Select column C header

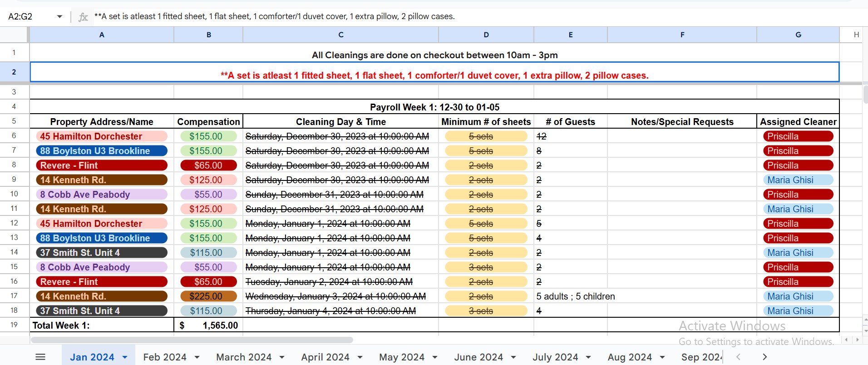(x=341, y=35)
